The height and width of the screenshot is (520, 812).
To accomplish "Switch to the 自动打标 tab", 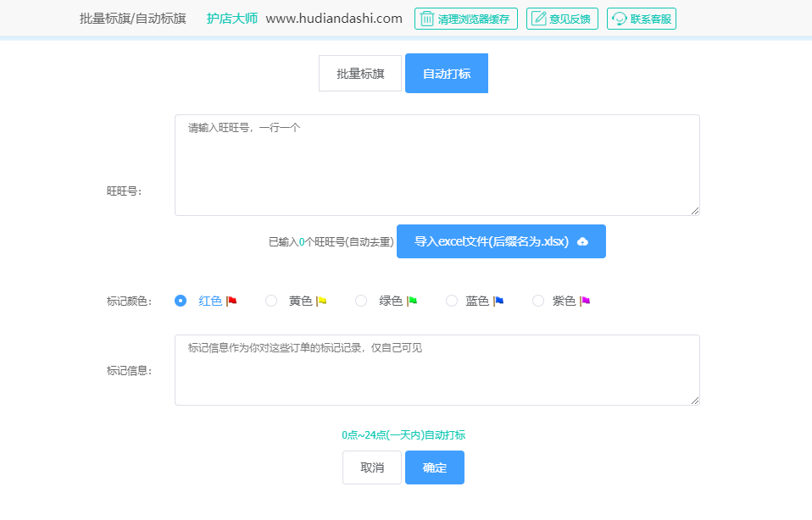I will (x=446, y=74).
